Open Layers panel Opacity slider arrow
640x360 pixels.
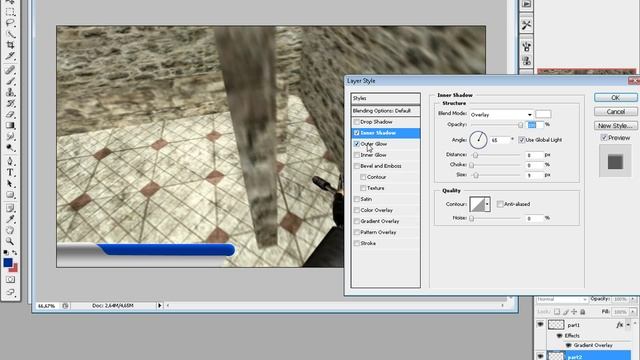(633, 299)
